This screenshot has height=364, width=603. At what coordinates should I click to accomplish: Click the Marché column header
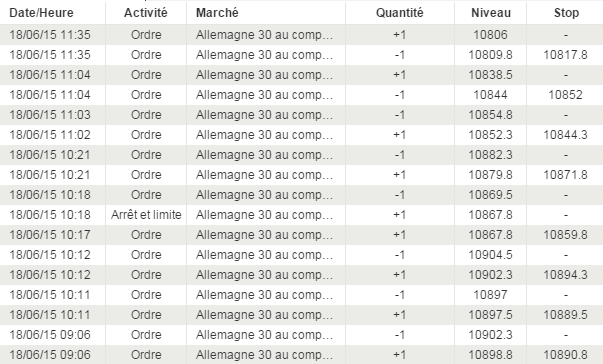tap(217, 13)
